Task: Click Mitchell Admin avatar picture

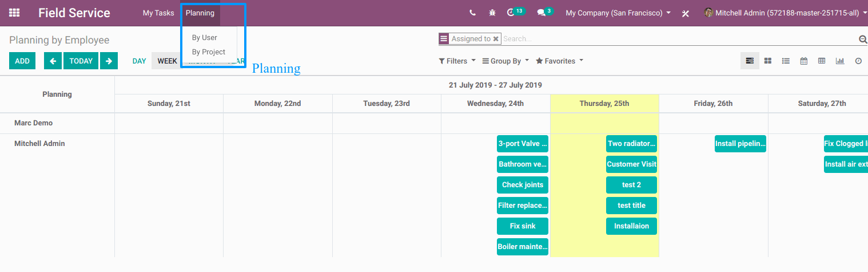Action: point(708,13)
